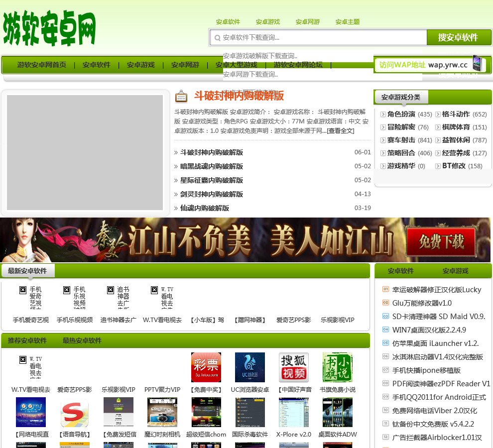
Task: Click the phone icon beside WAP address
Action: click(x=477, y=63)
